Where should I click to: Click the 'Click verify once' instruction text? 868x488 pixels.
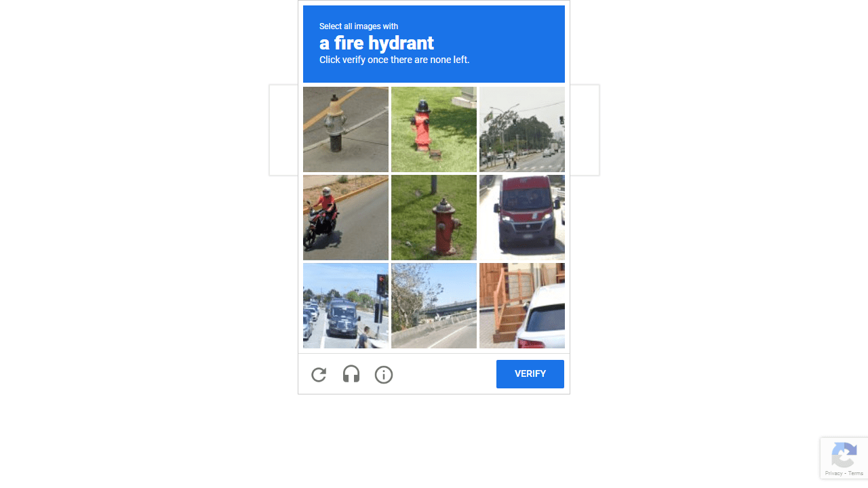(394, 60)
